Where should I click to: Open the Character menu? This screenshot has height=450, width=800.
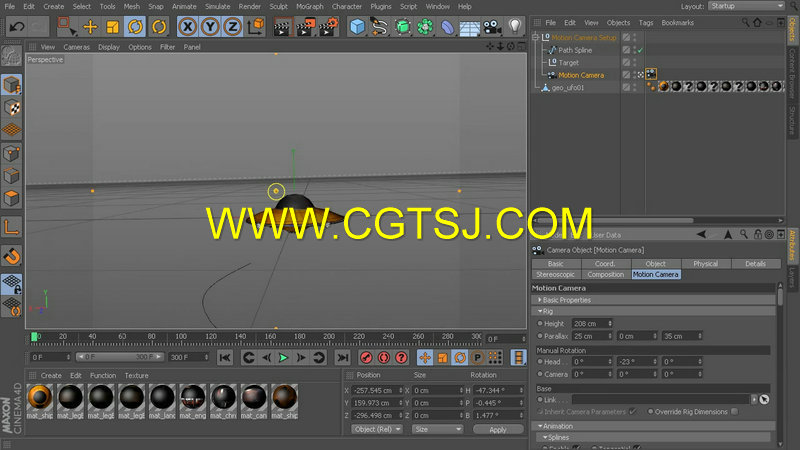coord(347,7)
